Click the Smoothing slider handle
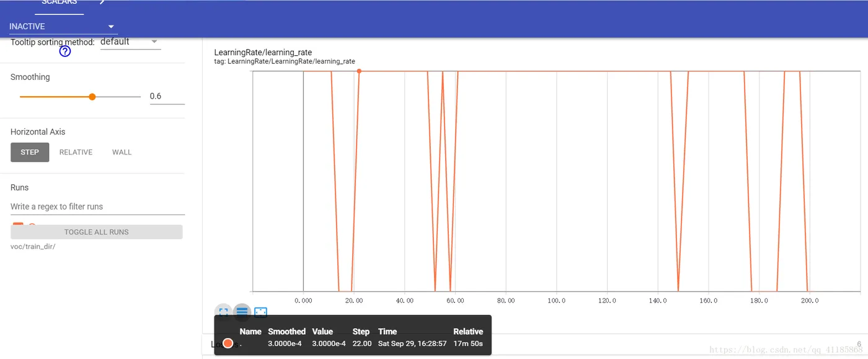Viewport: 868px width, 359px height. pos(92,97)
